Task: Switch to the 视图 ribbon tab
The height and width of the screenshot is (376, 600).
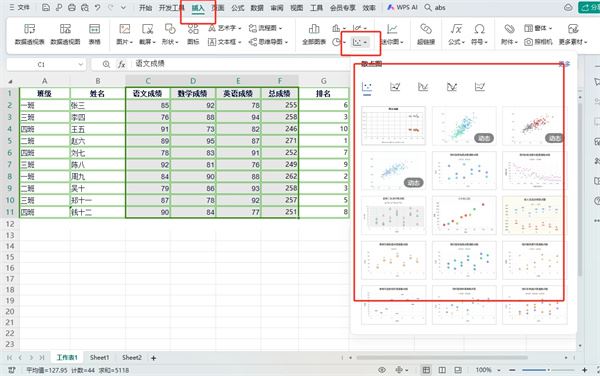Action: 297,8
